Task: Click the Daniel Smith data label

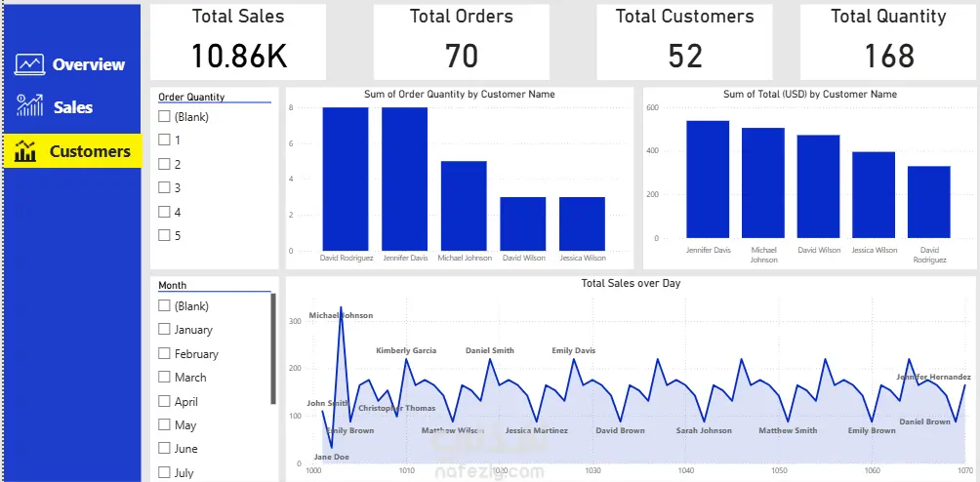Action: pos(490,351)
